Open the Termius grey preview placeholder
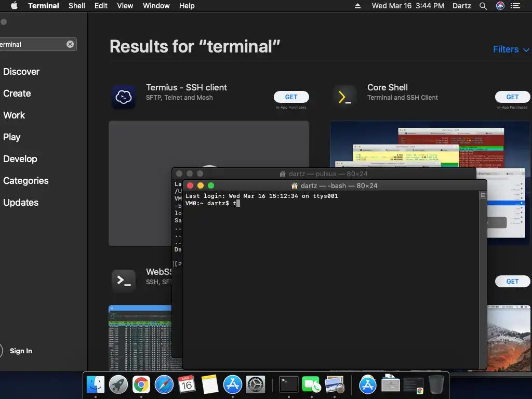The image size is (532, 399). [x=141, y=183]
